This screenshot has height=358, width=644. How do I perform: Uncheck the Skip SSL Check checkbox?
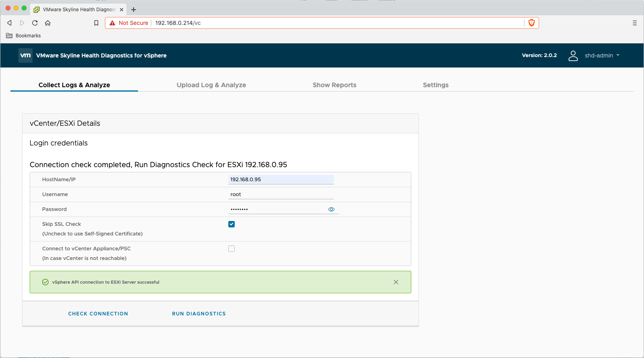pos(232,224)
